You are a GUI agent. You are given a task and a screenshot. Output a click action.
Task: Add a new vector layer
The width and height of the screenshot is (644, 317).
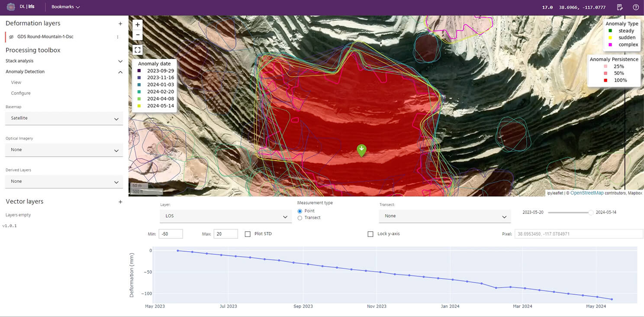click(x=120, y=202)
